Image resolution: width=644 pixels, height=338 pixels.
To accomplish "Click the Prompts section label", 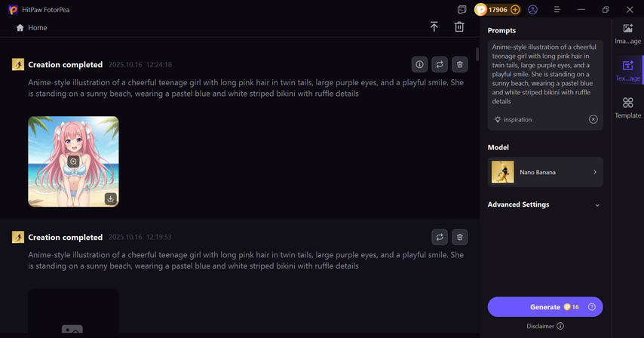I will [501, 30].
